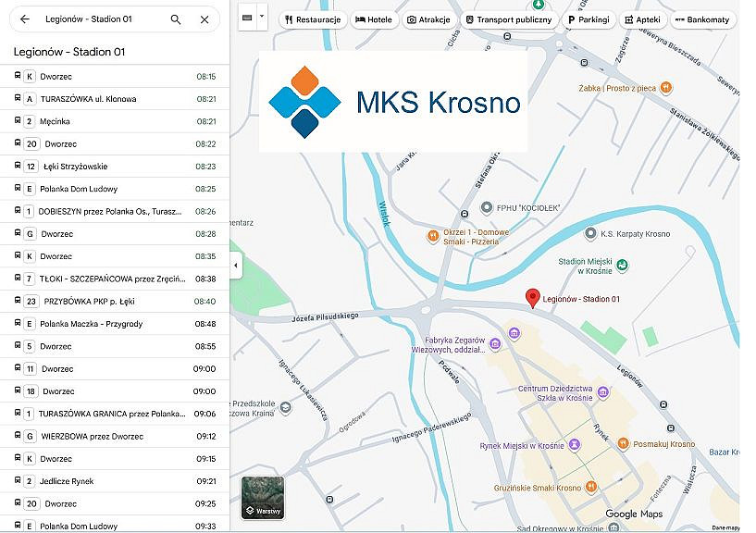Select line 2 Męcinka 08:21 departure
Viewport: 756px width, 533px height.
pyautogui.click(x=115, y=121)
